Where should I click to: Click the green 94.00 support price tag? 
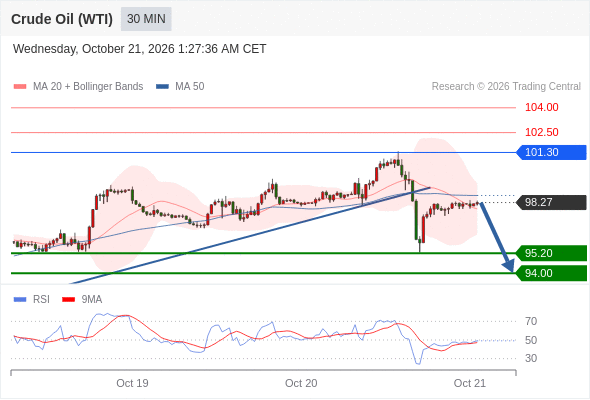552,273
